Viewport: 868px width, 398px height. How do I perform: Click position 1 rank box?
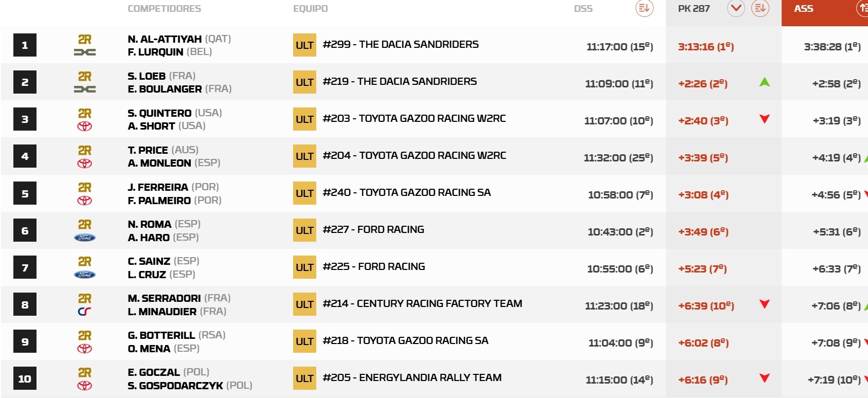(25, 45)
